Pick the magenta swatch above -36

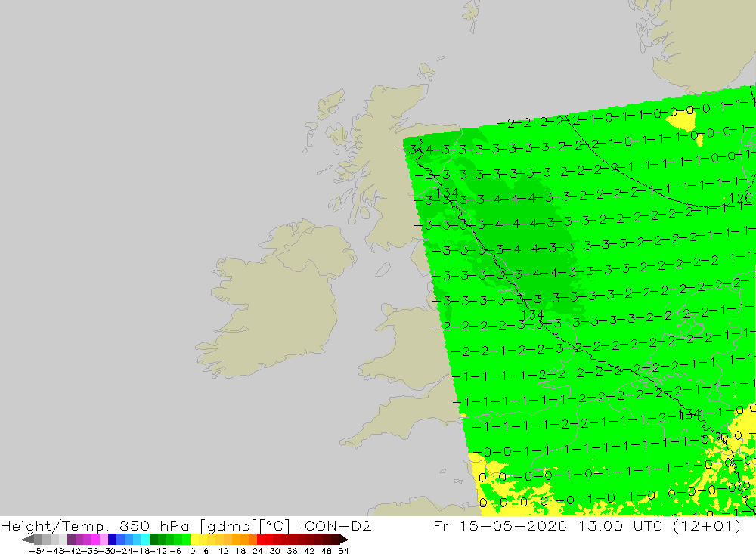click(96, 539)
